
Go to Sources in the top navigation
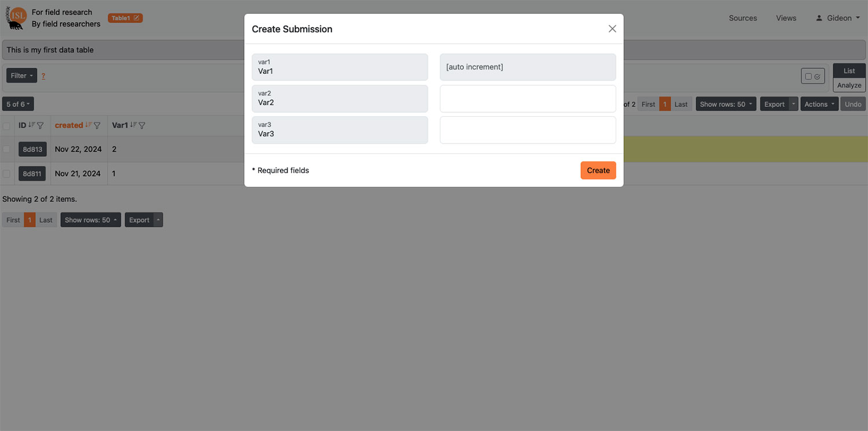(742, 18)
